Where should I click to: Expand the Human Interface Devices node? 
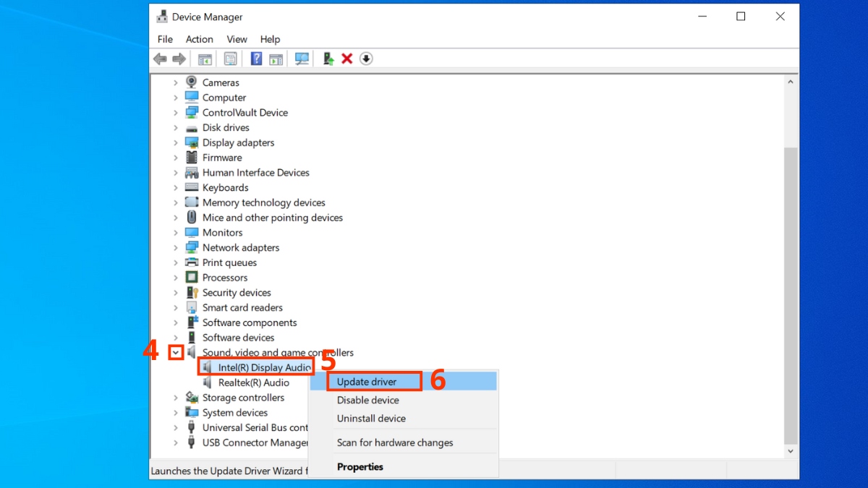click(x=176, y=173)
